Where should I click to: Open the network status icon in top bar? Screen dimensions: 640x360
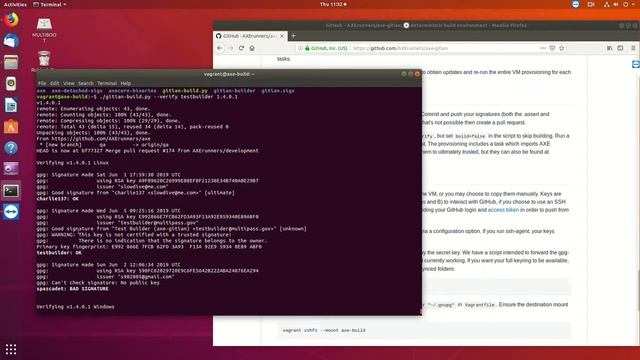[x=607, y=4]
